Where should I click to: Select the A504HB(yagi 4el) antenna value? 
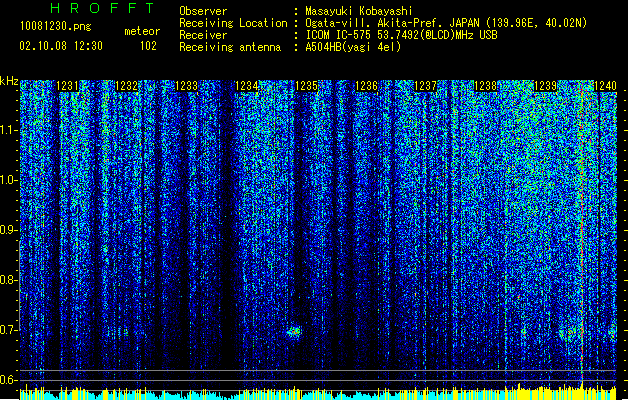tap(353, 47)
